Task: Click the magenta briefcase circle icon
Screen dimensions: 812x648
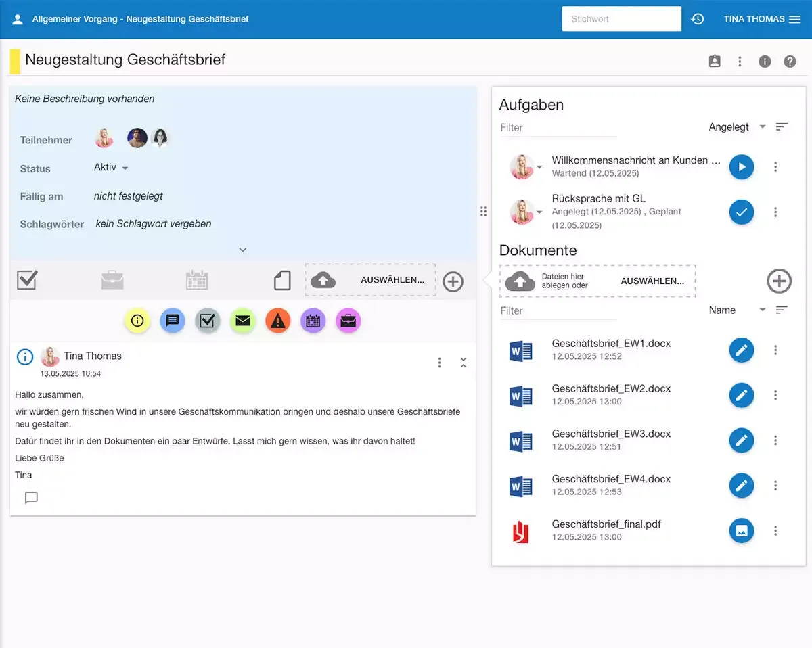Action: (348, 321)
